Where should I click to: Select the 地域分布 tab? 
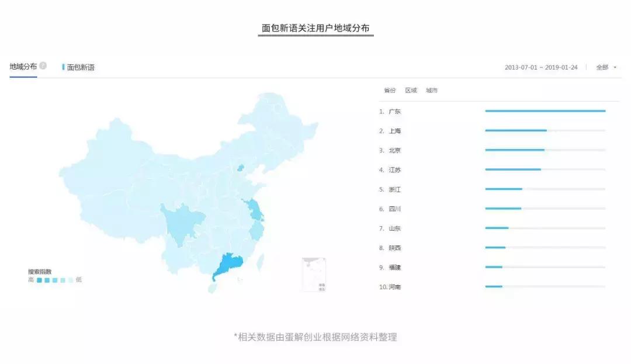point(23,66)
